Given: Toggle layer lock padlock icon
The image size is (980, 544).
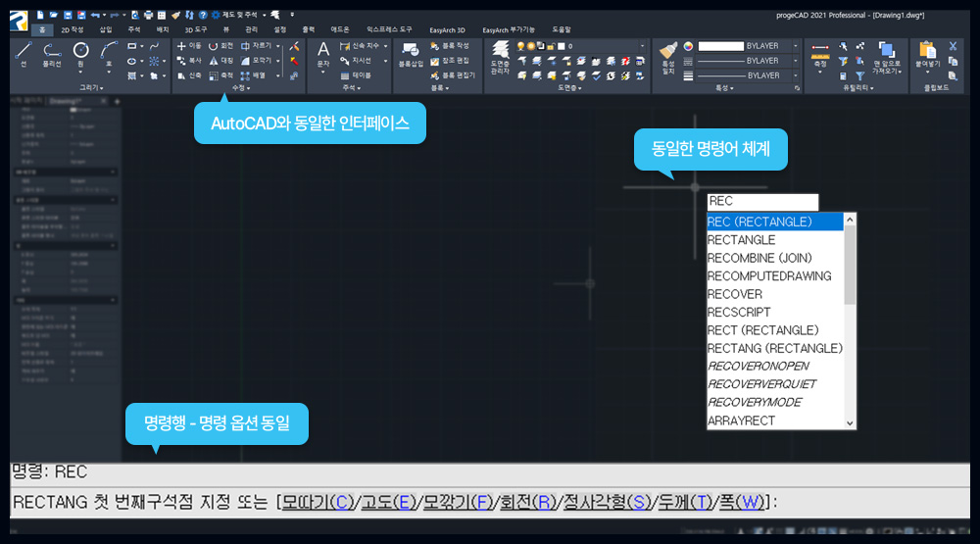Looking at the screenshot, I should tap(551, 46).
